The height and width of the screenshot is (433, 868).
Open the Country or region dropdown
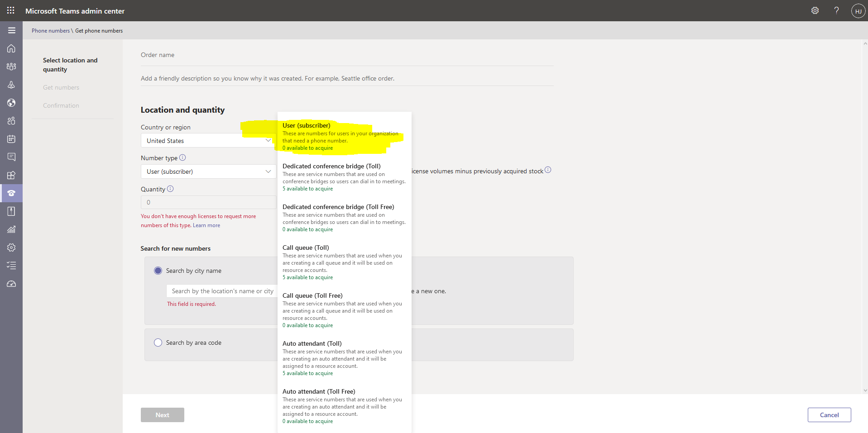(208, 141)
